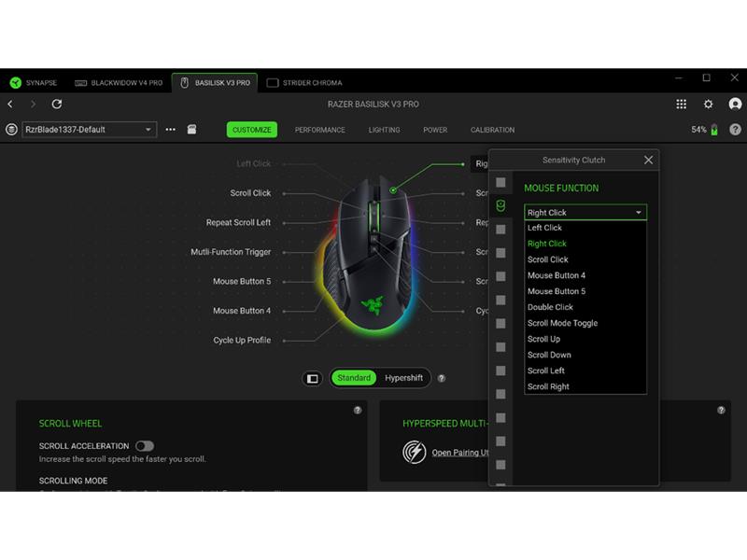747x560 pixels.
Task: Open help icon in HyperSpeed panel
Action: click(x=721, y=410)
